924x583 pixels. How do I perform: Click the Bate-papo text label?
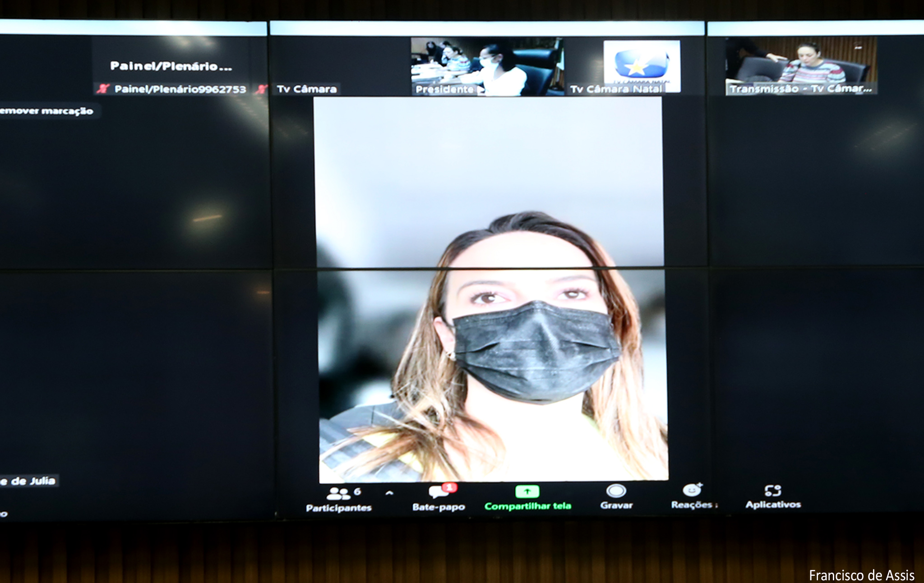(x=438, y=507)
